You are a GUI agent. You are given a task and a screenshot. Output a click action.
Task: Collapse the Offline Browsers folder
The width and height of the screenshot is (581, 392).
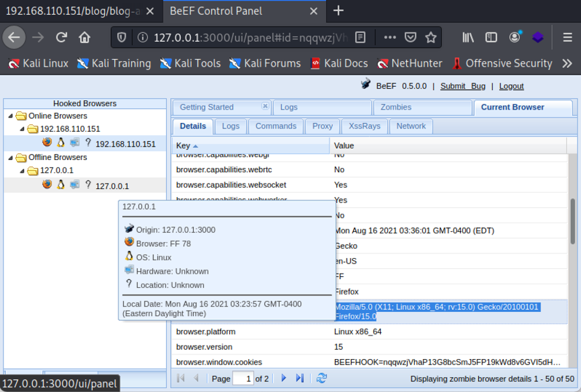coord(10,157)
